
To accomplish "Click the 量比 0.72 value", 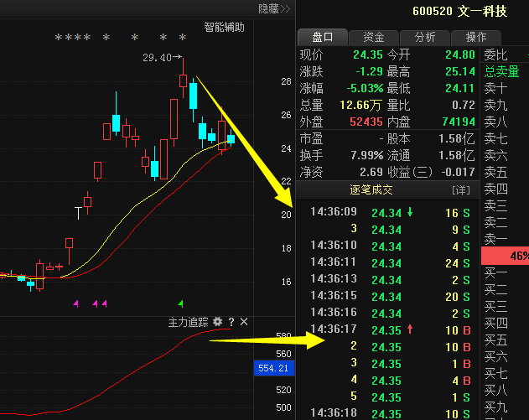I will coord(464,106).
